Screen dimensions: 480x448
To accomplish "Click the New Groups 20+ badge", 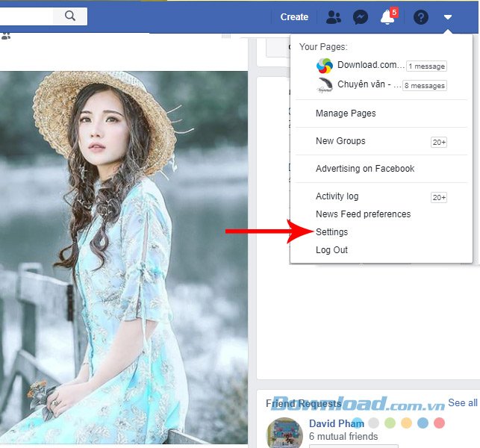I will click(439, 142).
